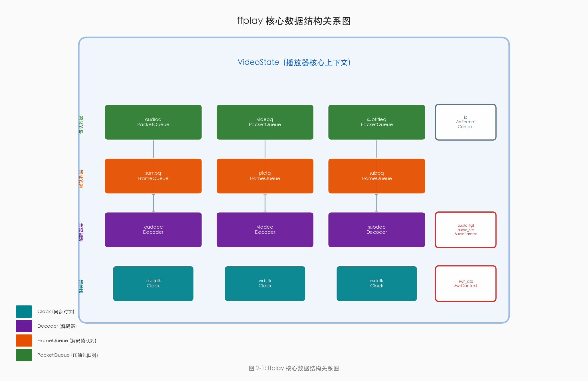
Task: Click the green PacketQueue legend swatch
Action: click(24, 355)
